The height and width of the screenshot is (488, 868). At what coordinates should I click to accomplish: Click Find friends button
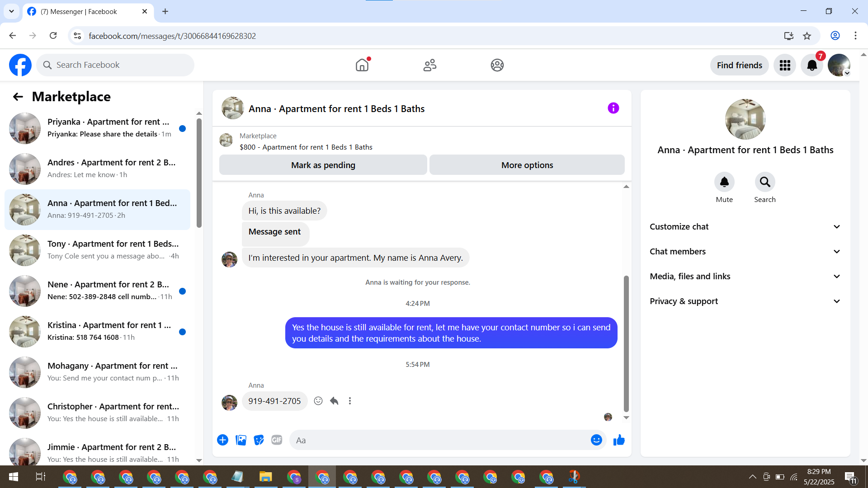pyautogui.click(x=740, y=65)
